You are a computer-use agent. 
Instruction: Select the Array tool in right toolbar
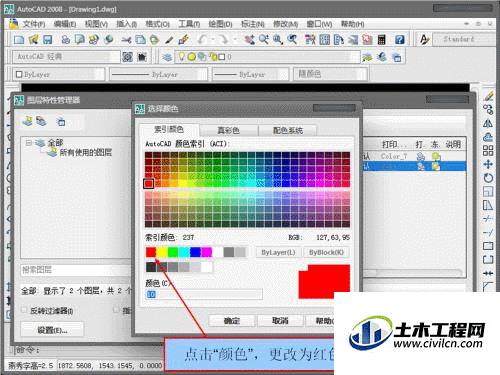(x=488, y=151)
